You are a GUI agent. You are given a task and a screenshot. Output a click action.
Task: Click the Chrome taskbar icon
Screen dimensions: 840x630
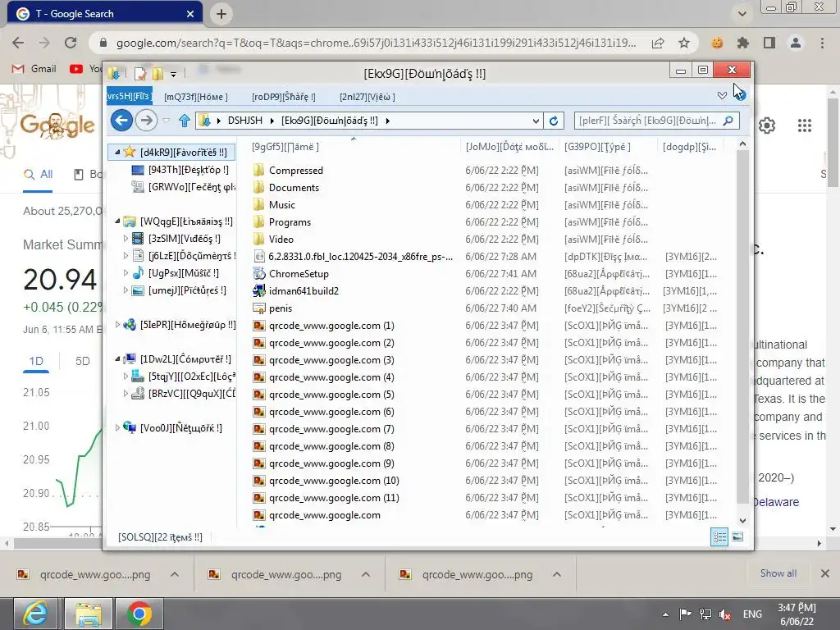pyautogui.click(x=139, y=614)
